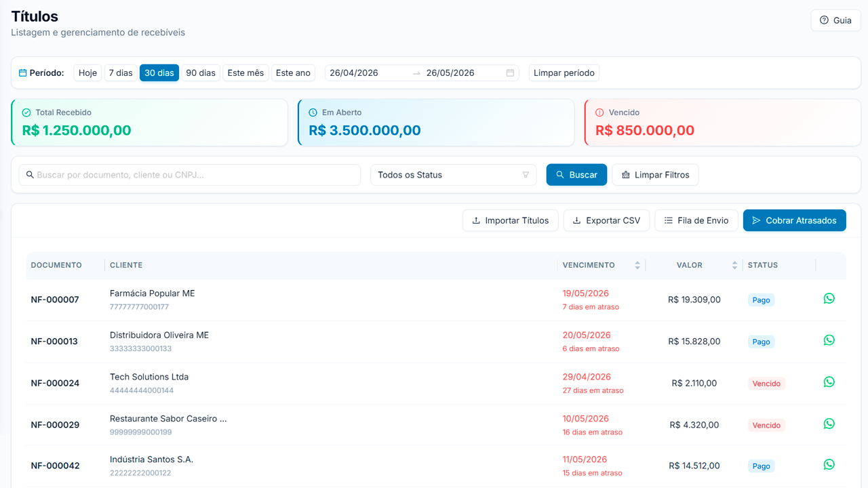Select the Este mês period filter
The image size is (868, 488).
[245, 73]
